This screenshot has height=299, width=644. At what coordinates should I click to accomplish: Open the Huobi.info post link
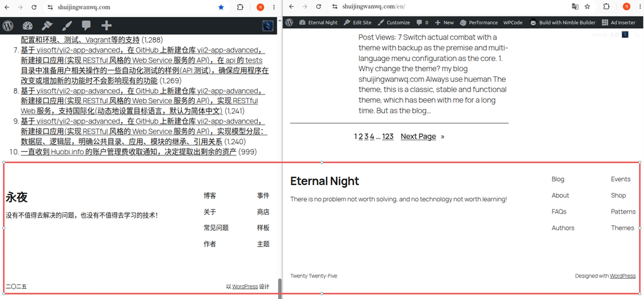pyautogui.click(x=128, y=152)
